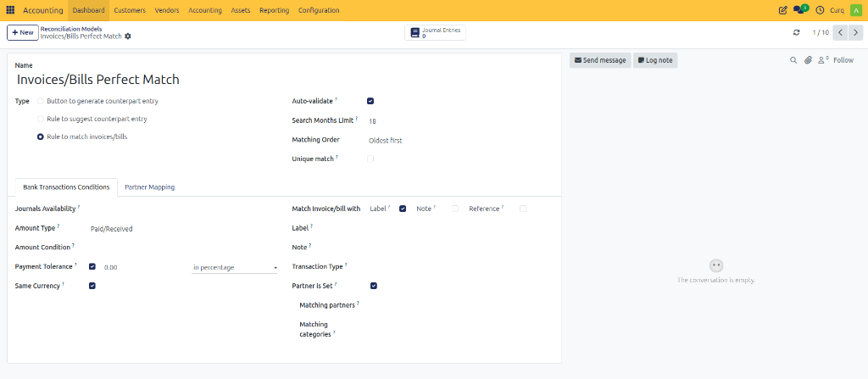Screen dimensions: 868x379
Task: Go to previous record arrow
Action: point(840,33)
